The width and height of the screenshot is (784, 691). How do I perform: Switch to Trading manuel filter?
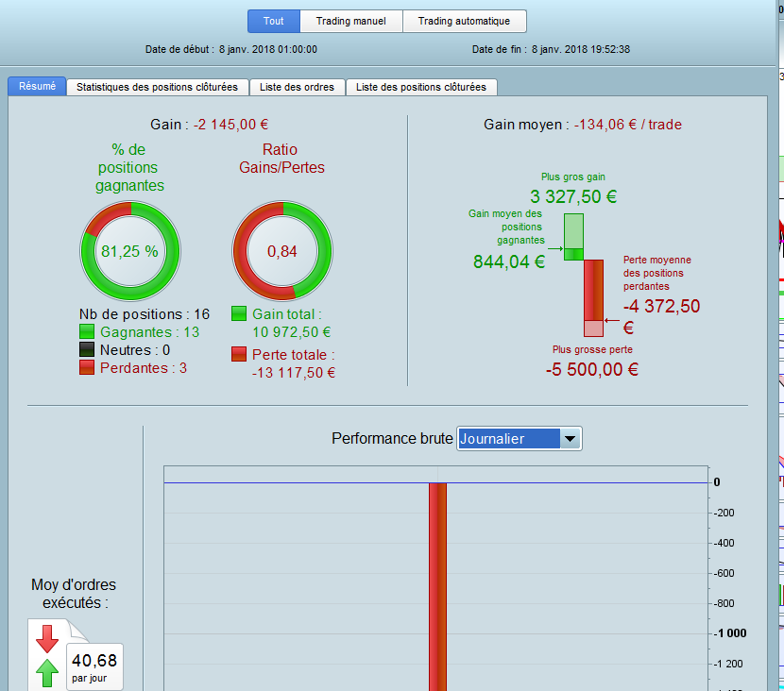pyautogui.click(x=351, y=21)
